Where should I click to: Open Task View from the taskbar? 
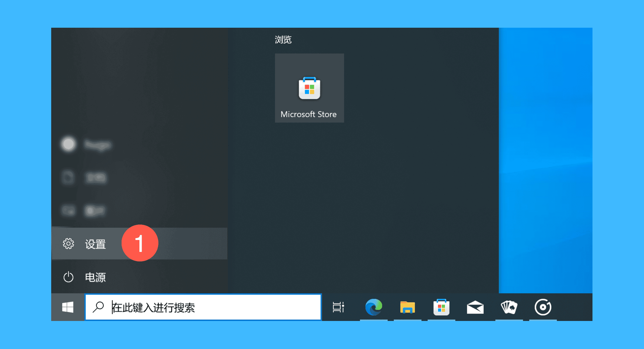[x=338, y=307]
